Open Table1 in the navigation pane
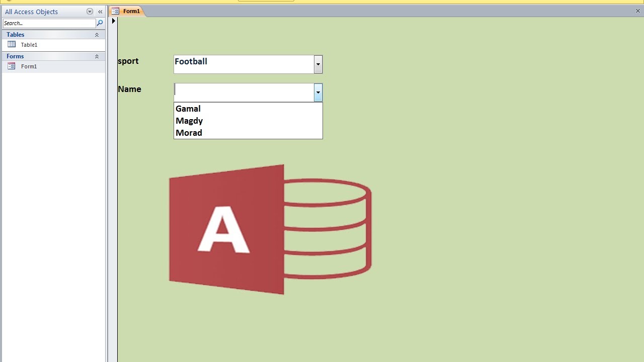This screenshot has width=644, height=362. pyautogui.click(x=53, y=45)
